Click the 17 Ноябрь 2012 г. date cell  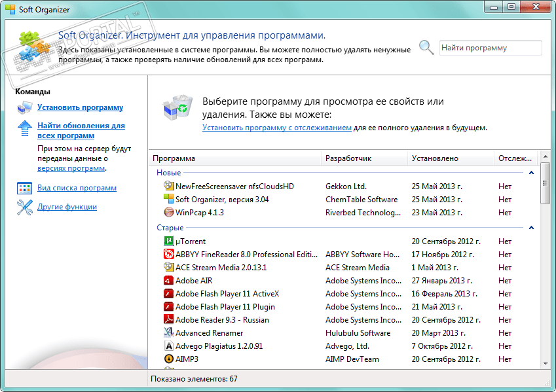tap(443, 255)
